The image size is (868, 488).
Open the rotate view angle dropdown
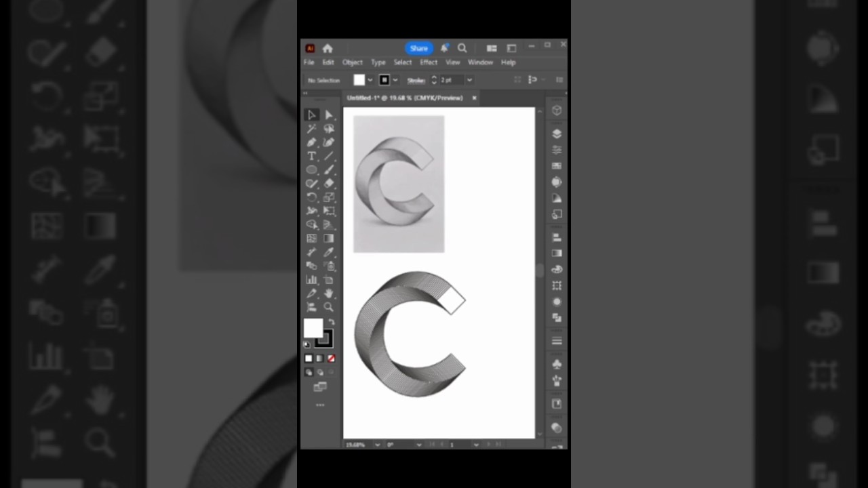[x=419, y=445]
